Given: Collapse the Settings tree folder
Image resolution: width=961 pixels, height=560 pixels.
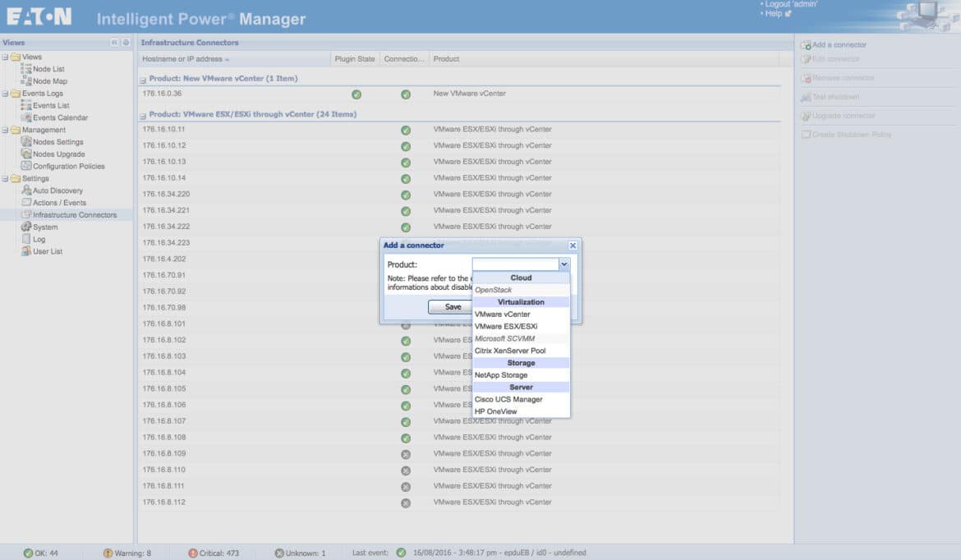Looking at the screenshot, I should point(5,179).
